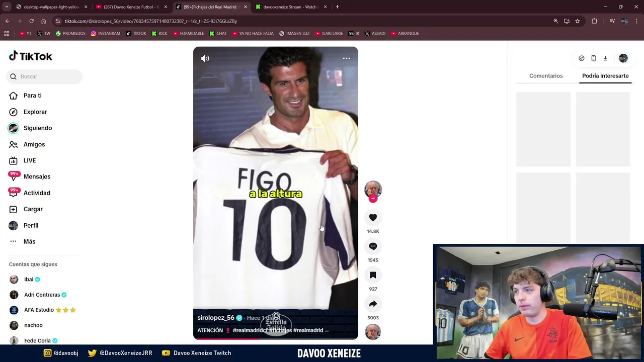This screenshot has width=644, height=362.
Task: Open the extensions puzzle icon
Action: point(595,21)
